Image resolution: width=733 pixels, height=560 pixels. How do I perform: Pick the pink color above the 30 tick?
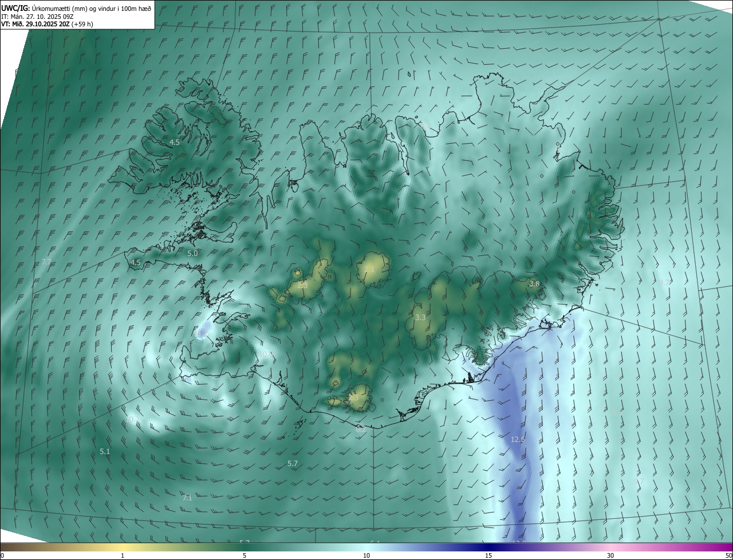click(610, 547)
